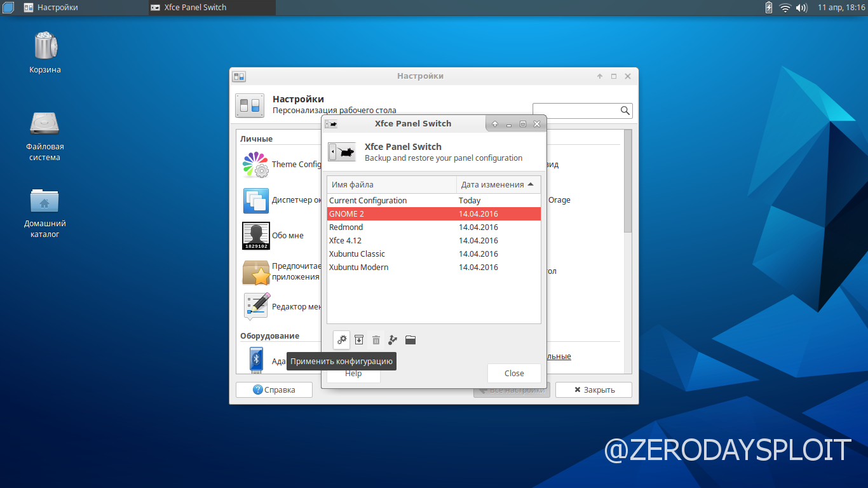
Task: Open Help in the Panel Switch dialog
Action: coord(353,374)
